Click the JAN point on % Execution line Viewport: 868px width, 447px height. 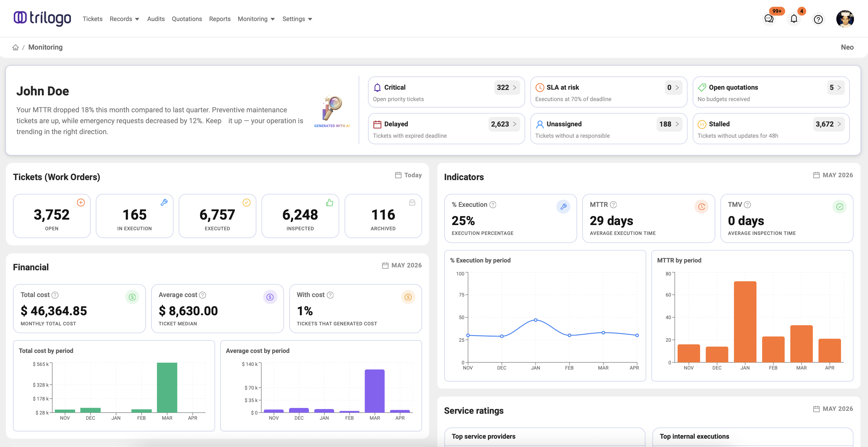[x=536, y=320]
